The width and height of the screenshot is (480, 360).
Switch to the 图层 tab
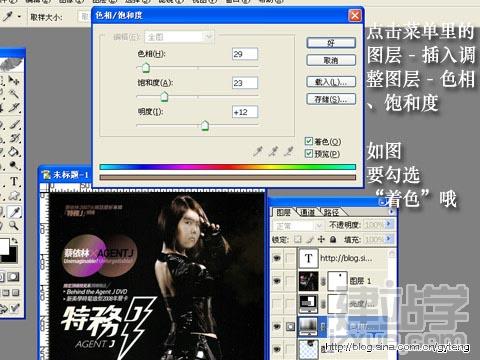pyautogui.click(x=284, y=212)
